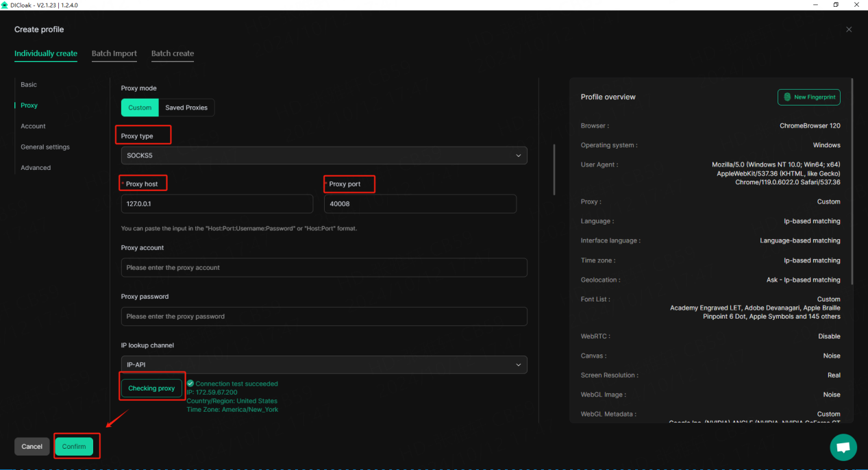The width and height of the screenshot is (868, 470).
Task: Click the DICloak logo in the title bar
Action: [x=7, y=5]
